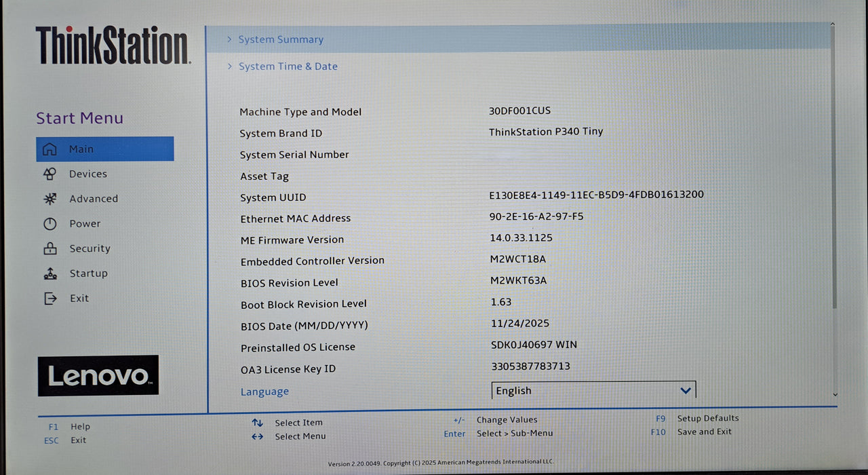Click the Ethernet MAC Address label
The height and width of the screenshot is (475, 868).
296,218
